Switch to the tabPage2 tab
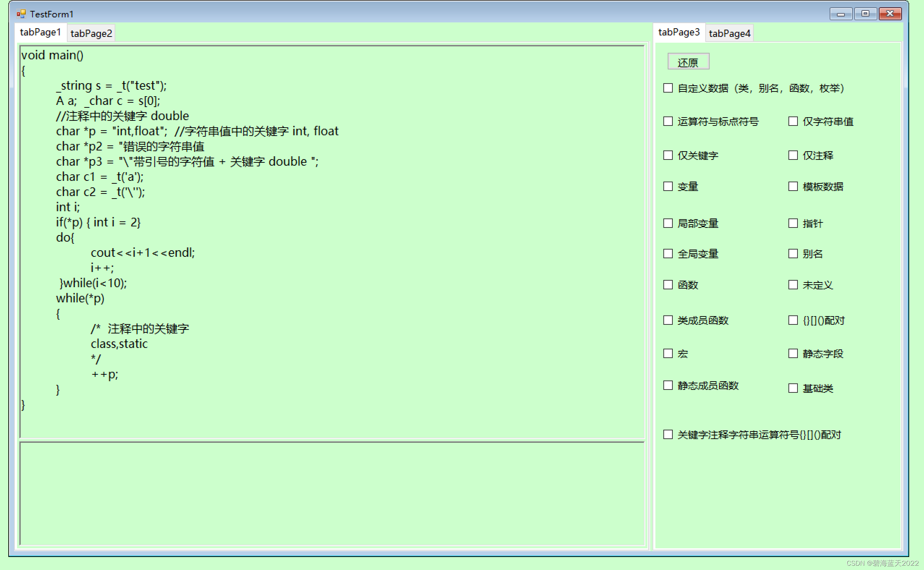 (91, 34)
